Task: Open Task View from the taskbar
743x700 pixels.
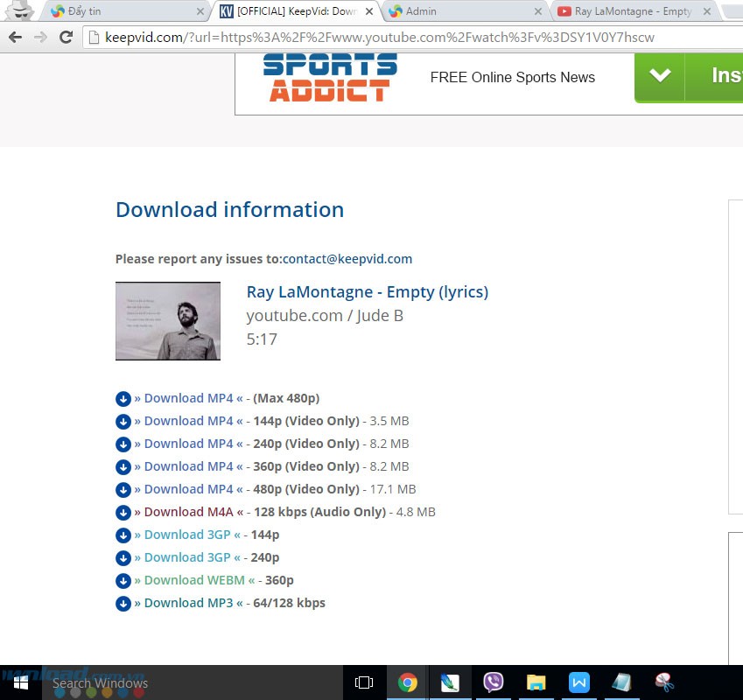Action: point(364,682)
